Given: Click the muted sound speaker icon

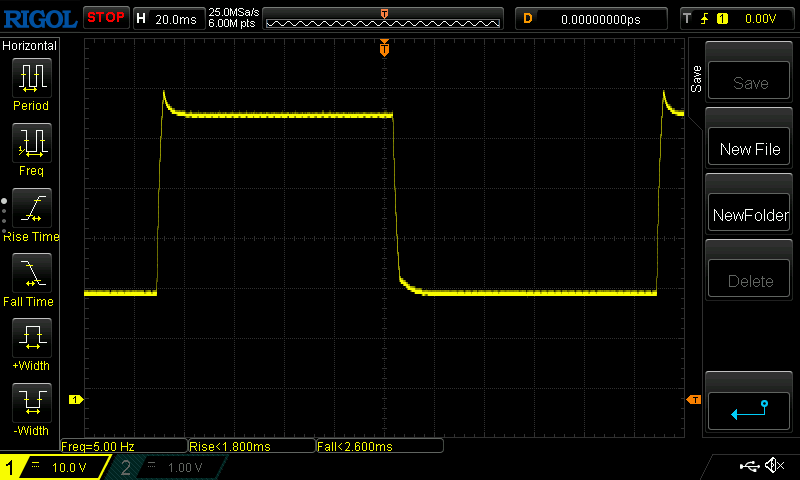Looking at the screenshot, I should coord(774,465).
